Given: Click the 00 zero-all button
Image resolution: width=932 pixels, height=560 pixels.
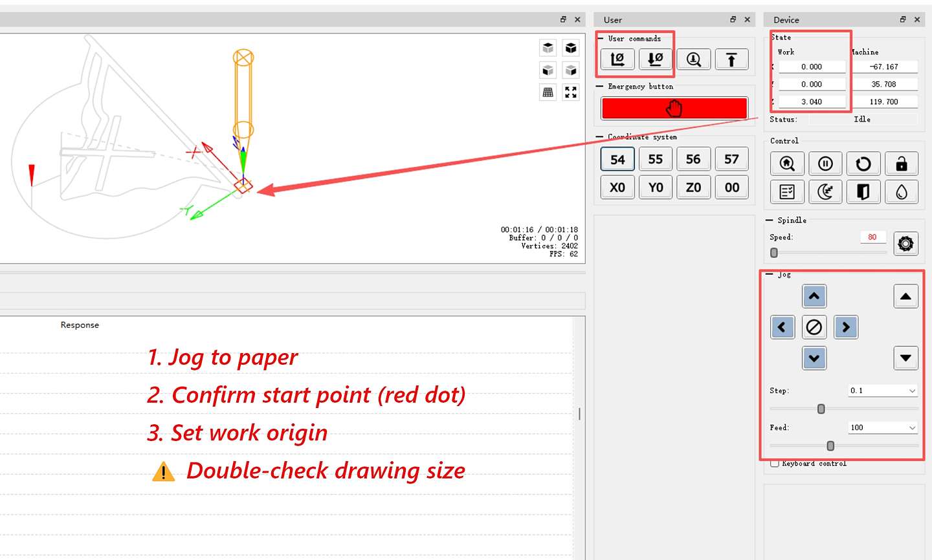Looking at the screenshot, I should [x=731, y=188].
